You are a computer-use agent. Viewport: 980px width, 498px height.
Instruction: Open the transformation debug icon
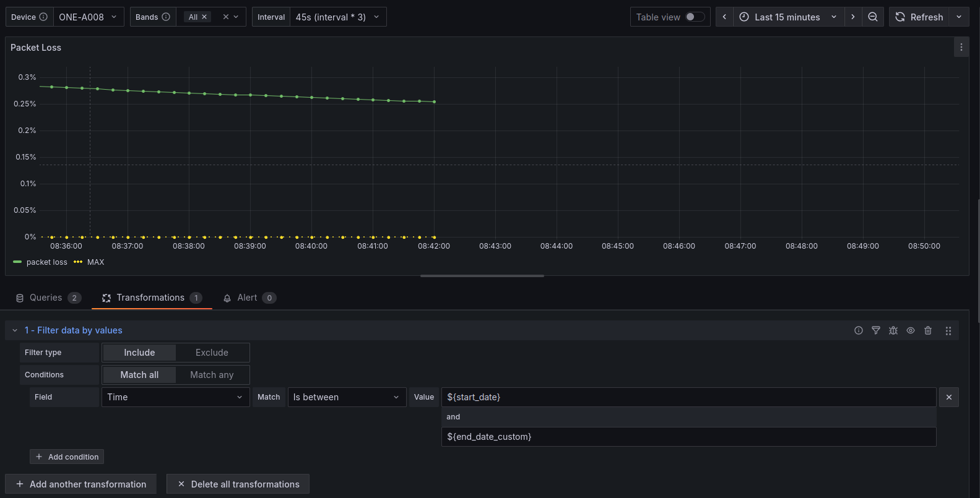coord(893,330)
